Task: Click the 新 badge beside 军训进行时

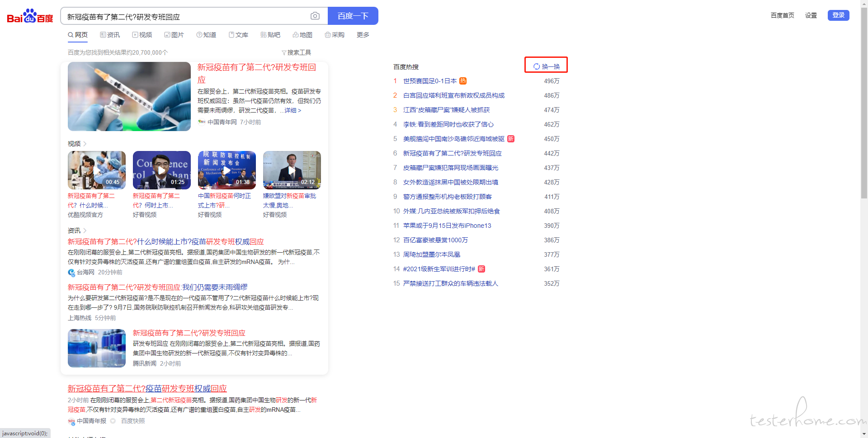Action: [481, 269]
